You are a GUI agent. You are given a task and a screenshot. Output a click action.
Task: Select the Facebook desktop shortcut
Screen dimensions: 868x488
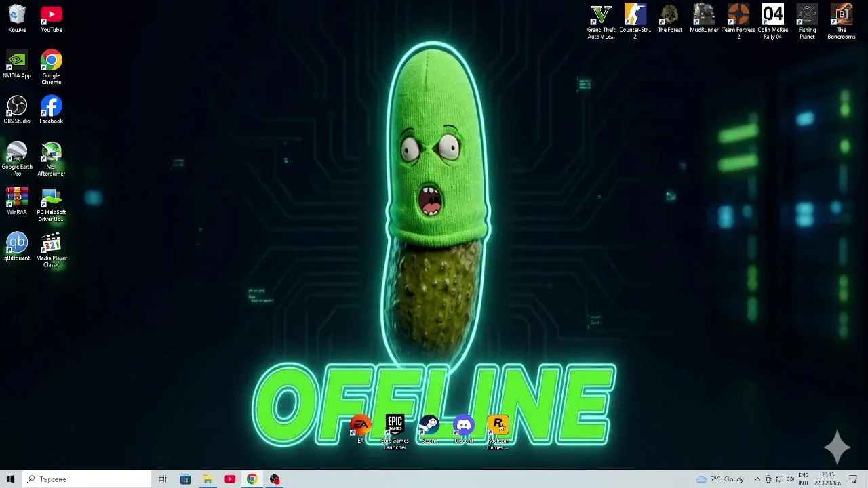tap(51, 110)
